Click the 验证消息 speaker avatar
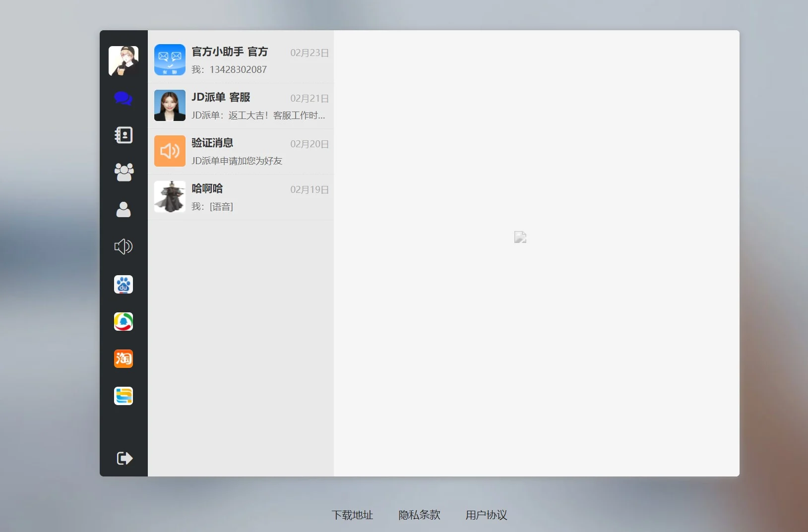This screenshot has width=808, height=532. coord(169,151)
